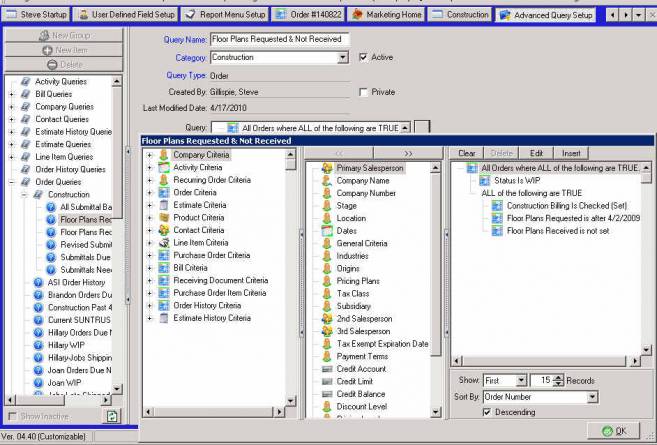Toggle the Descending sort checkbox
This screenshot has height=445, width=657.
[487, 412]
